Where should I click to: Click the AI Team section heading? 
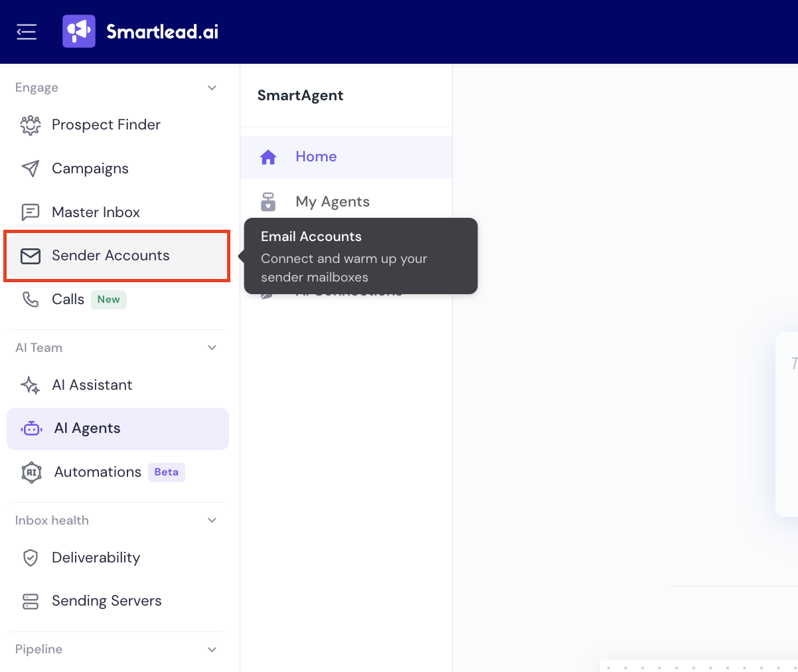click(x=39, y=347)
